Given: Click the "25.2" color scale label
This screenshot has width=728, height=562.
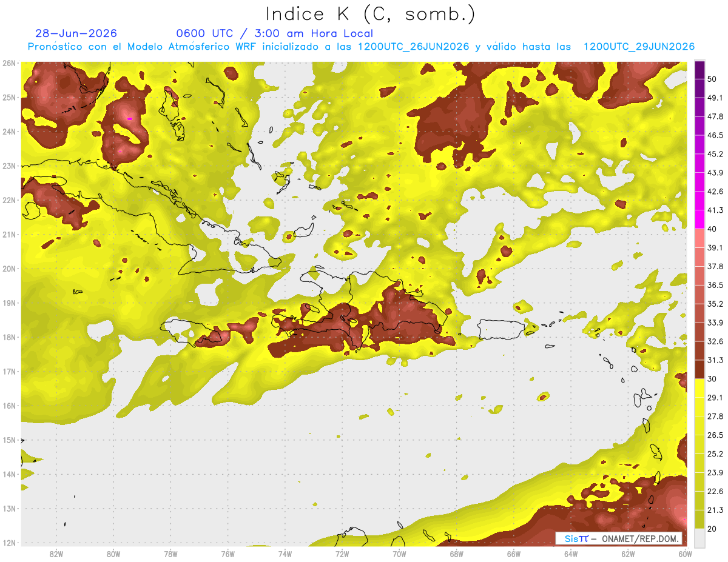Looking at the screenshot, I should point(715,454).
